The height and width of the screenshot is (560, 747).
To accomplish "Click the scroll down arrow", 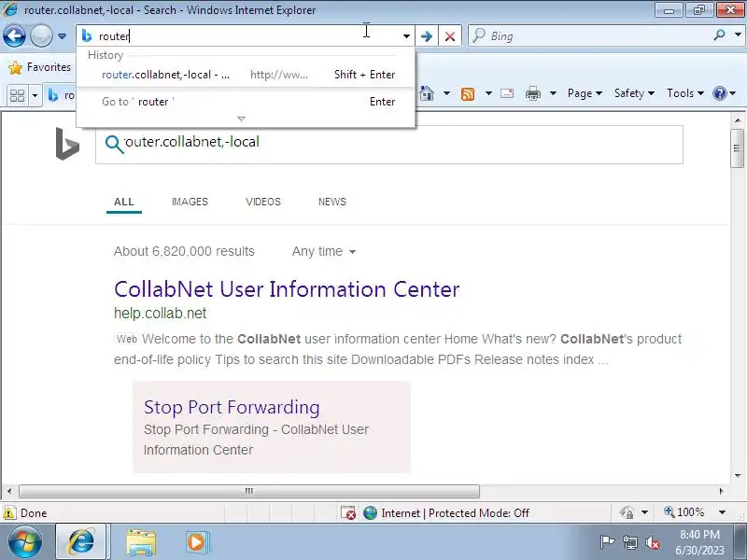I will (x=737, y=475).
